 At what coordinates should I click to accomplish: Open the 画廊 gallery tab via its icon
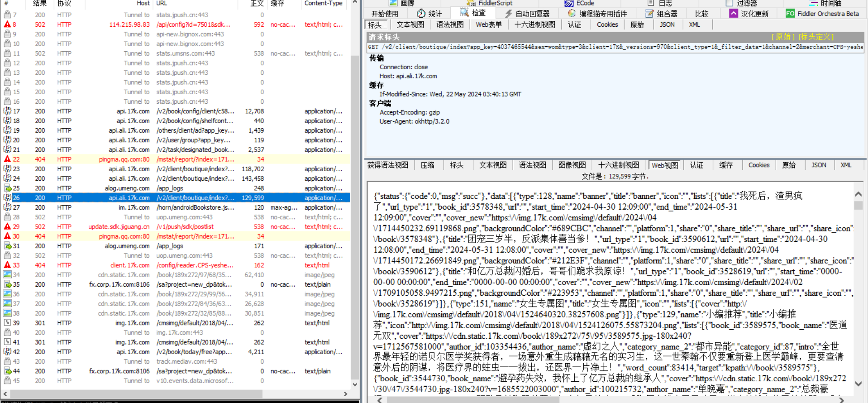(x=393, y=3)
